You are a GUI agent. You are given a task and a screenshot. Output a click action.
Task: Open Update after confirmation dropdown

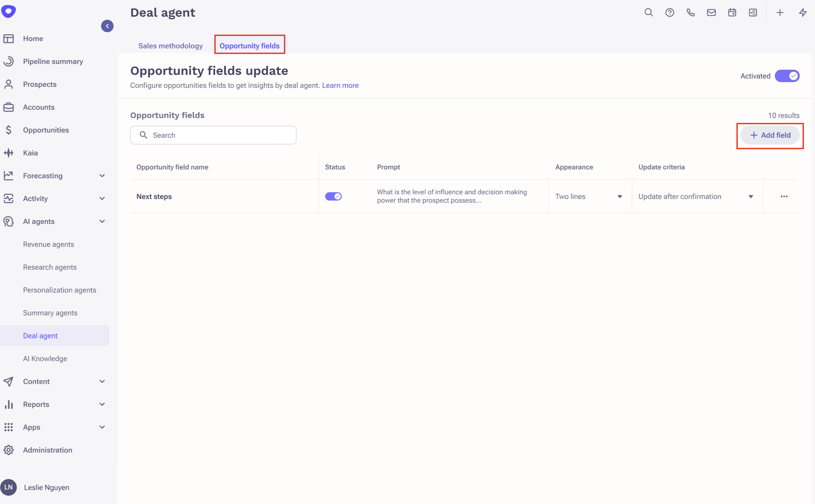696,197
